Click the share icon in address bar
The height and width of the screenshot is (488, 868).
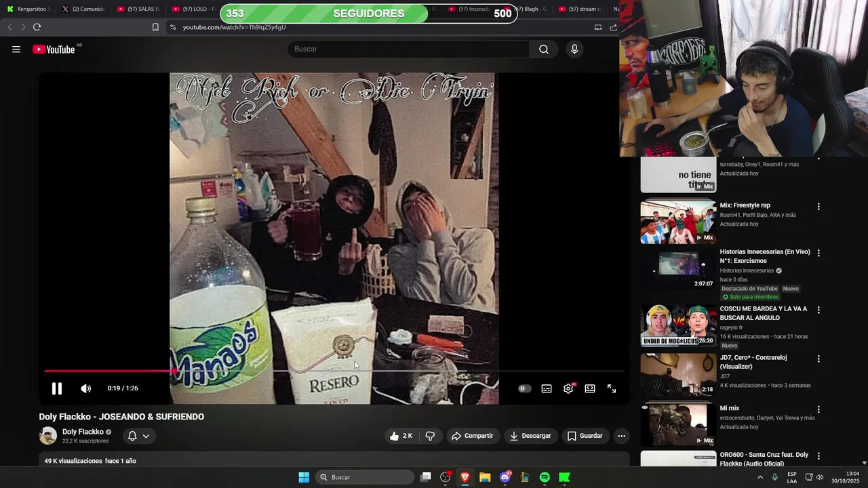coord(613,27)
